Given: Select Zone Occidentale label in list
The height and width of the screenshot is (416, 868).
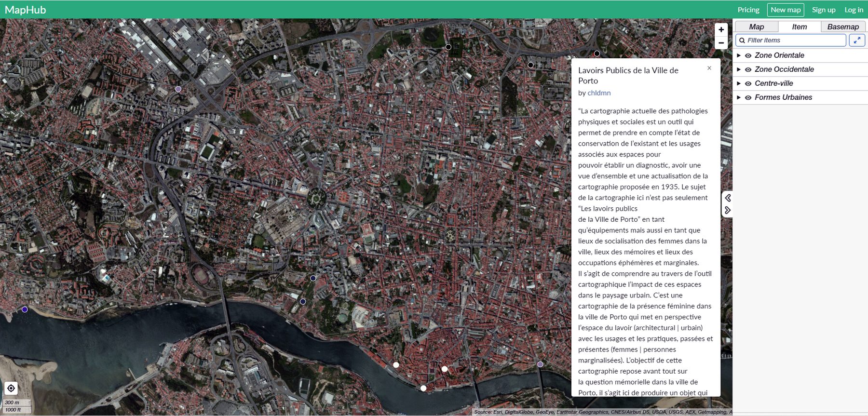Looking at the screenshot, I should (784, 69).
